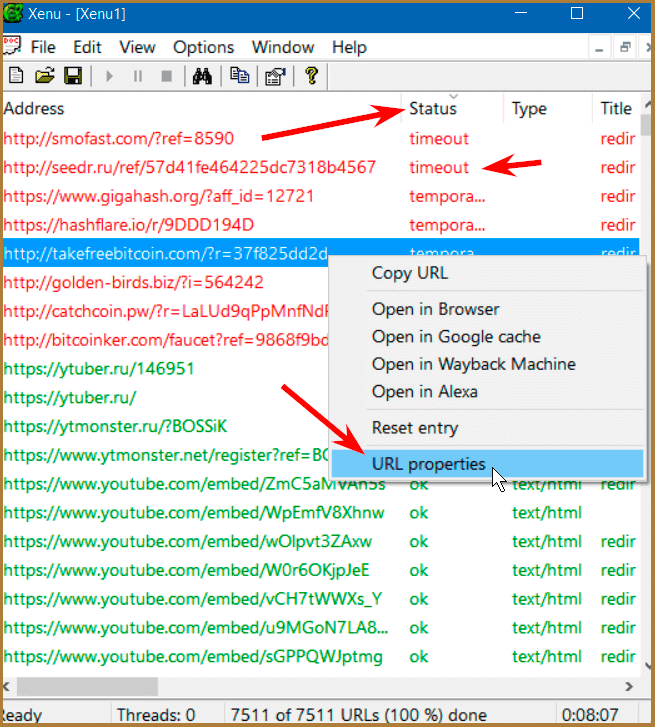Select the ytuber.ru/146951 row
This screenshot has height=727, width=655.
click(x=167, y=369)
